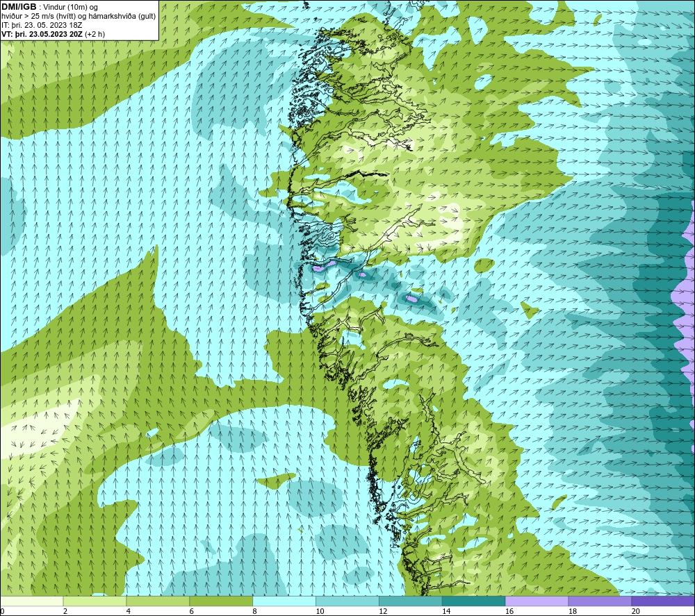The image size is (695, 616).
Task: Click the 'Vindur (10m) og' text
Action: pos(70,8)
